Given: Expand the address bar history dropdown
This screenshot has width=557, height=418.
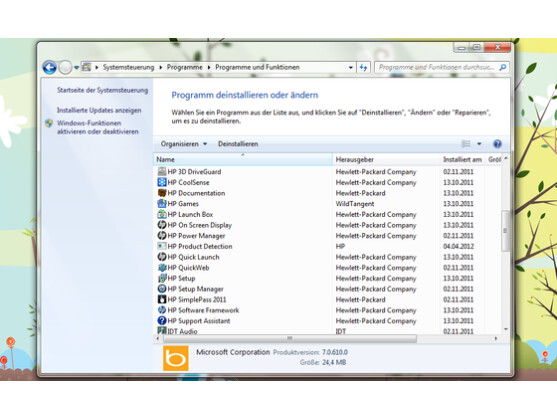Looking at the screenshot, I should [351, 67].
